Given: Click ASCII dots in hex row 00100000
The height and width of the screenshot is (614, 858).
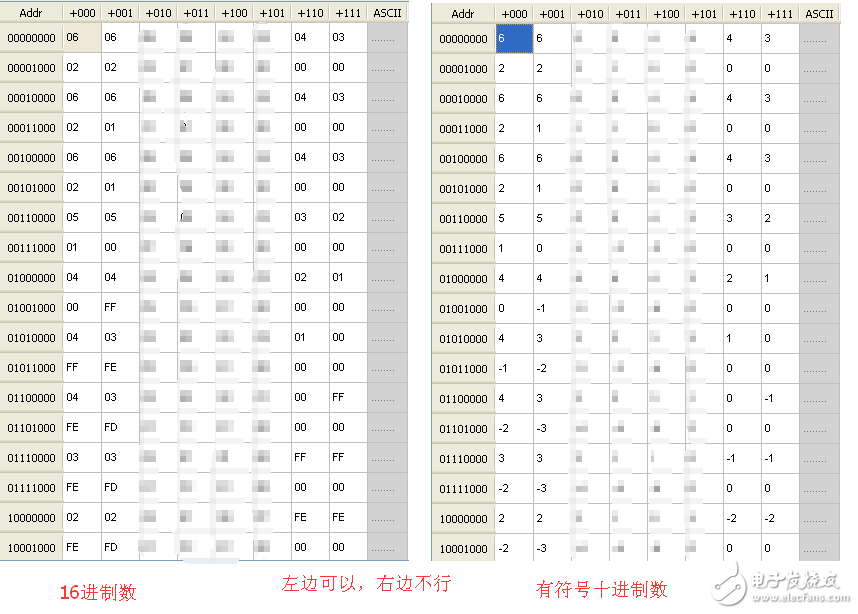Looking at the screenshot, I should coord(383,160).
